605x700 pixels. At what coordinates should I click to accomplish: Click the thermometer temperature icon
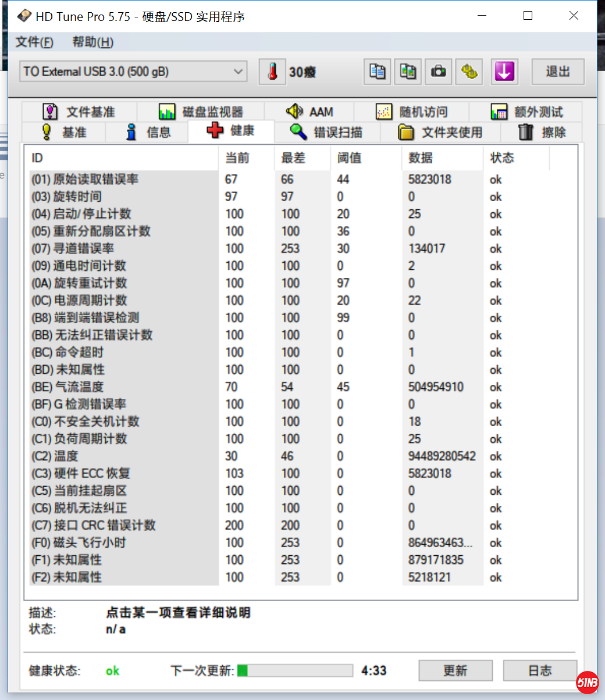pos(272,72)
